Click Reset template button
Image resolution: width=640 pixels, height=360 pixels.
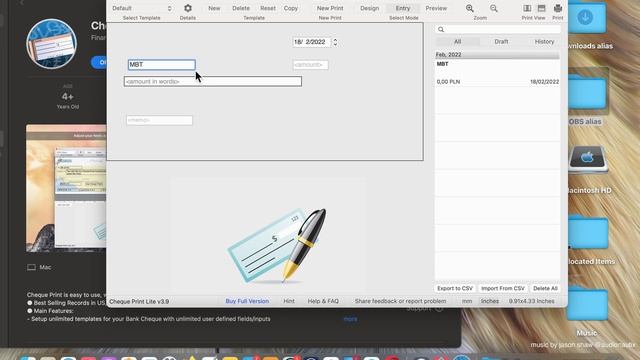click(x=268, y=8)
